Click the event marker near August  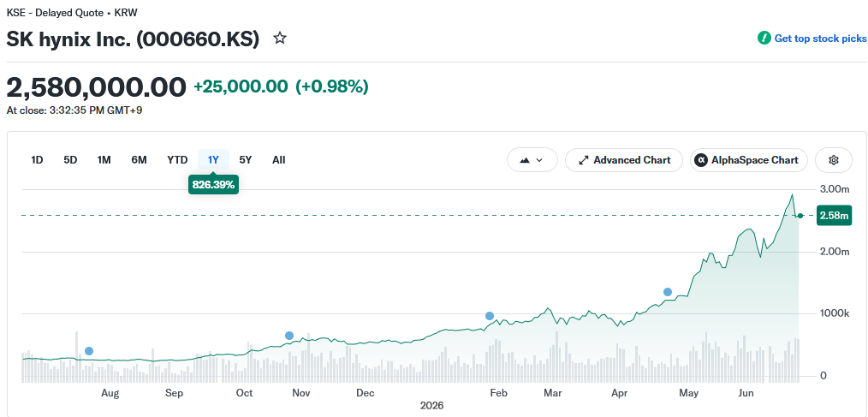coord(88,351)
